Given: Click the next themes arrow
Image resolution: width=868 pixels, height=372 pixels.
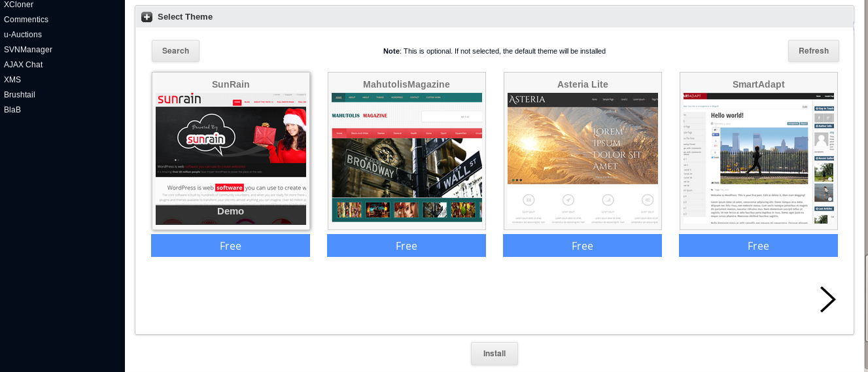Looking at the screenshot, I should [x=827, y=299].
